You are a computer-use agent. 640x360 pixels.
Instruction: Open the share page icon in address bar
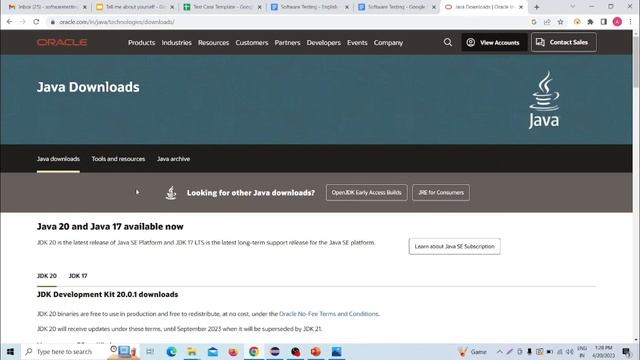point(547,22)
